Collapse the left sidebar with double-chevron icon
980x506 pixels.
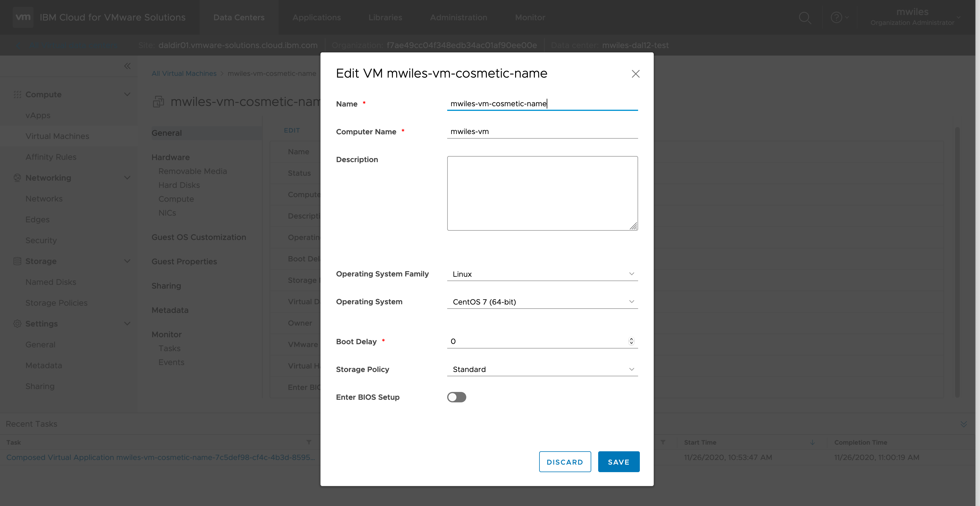coord(128,66)
